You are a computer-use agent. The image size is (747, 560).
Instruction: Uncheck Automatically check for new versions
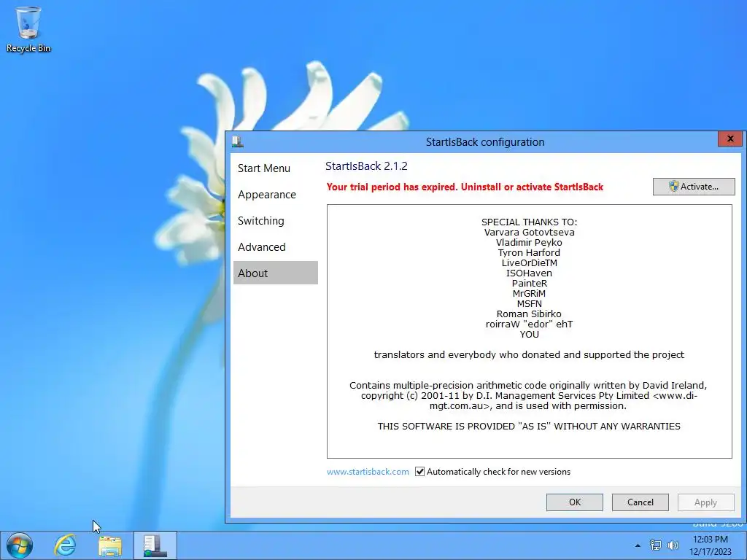point(419,472)
